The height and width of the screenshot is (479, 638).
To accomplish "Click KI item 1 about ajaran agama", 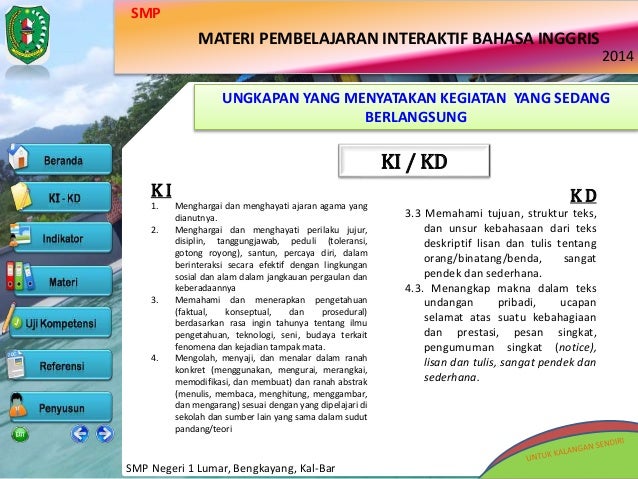I will pyautogui.click(x=260, y=212).
